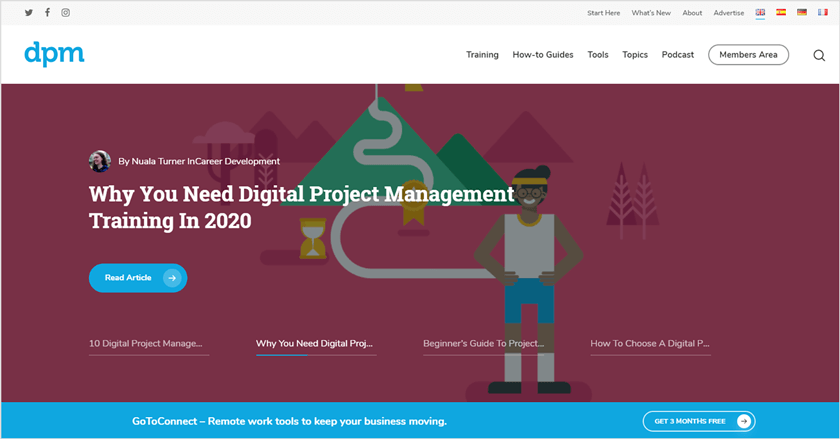Viewport: 840px width, 439px height.
Task: Click the Members Area button
Action: [748, 55]
